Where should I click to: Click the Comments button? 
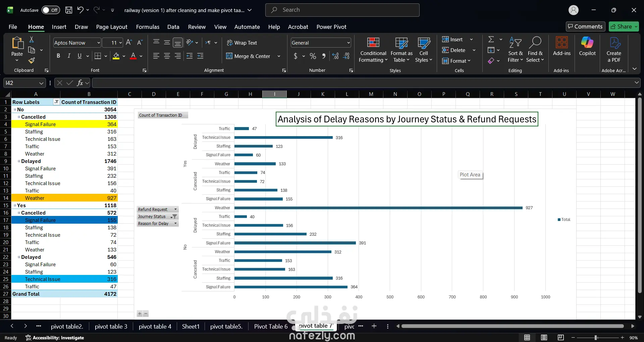click(586, 26)
